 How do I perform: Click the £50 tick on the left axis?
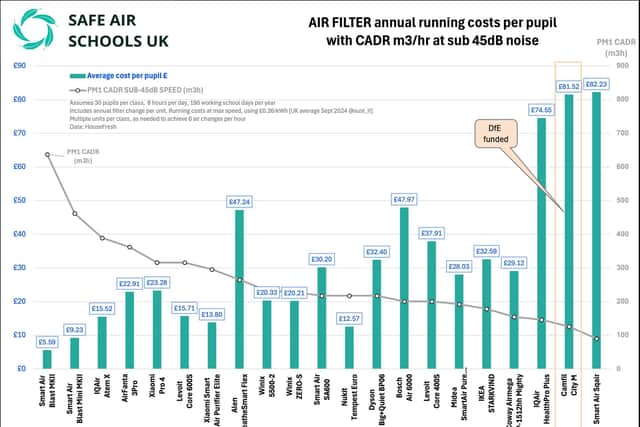(x=20, y=200)
